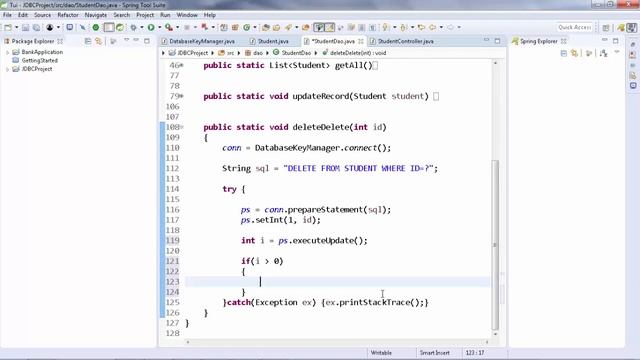Toggle Mark Occurrences in toolbar

point(330,27)
